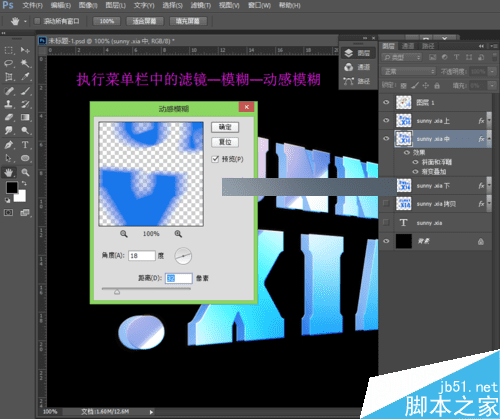Open blend mode 正常 dropdown
500x419 pixels.
click(409, 71)
